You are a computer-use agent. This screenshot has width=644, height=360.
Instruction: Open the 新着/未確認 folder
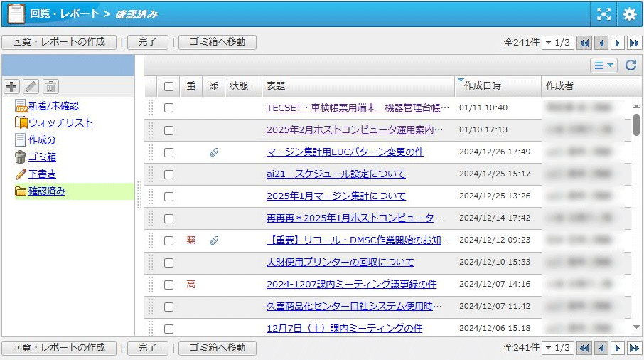[x=53, y=106]
